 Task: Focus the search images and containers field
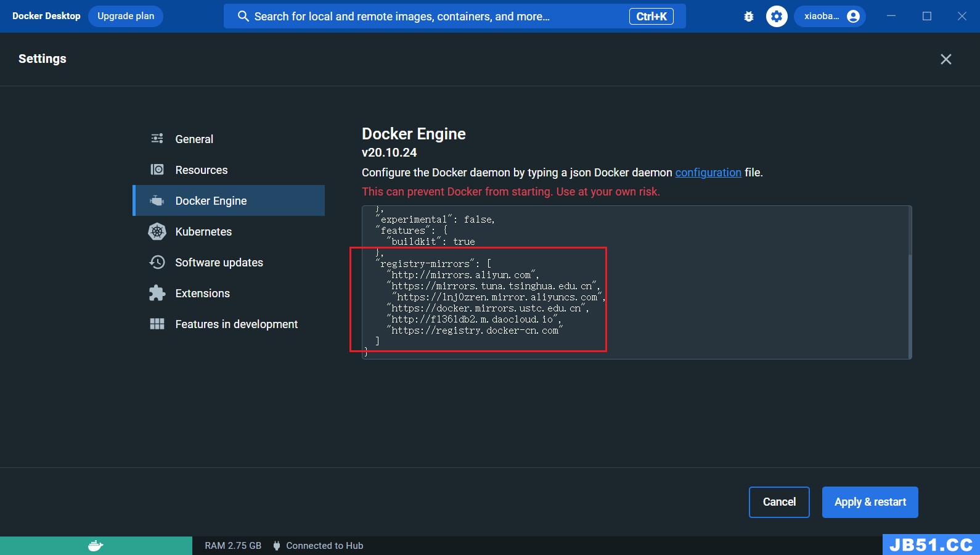(x=455, y=17)
